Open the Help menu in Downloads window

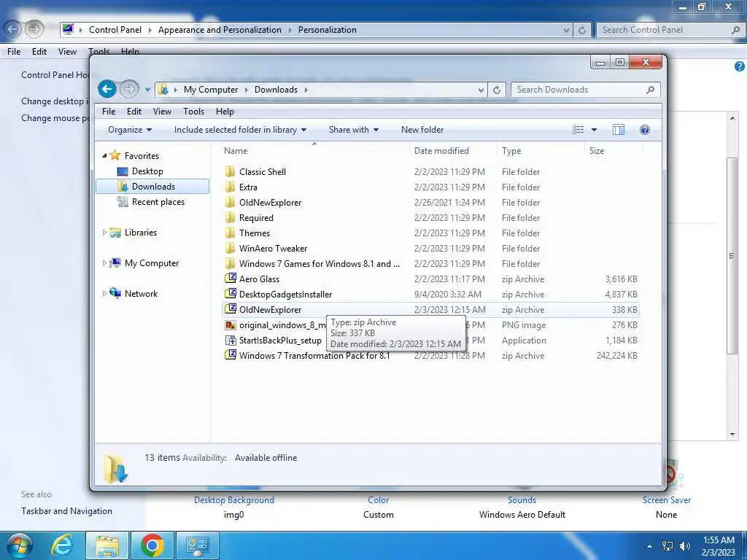point(225,112)
